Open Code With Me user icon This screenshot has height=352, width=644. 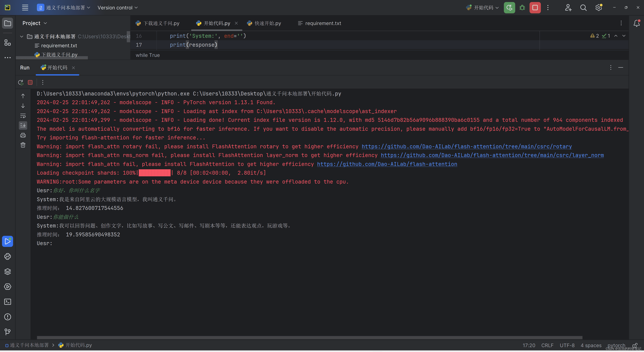568,8
